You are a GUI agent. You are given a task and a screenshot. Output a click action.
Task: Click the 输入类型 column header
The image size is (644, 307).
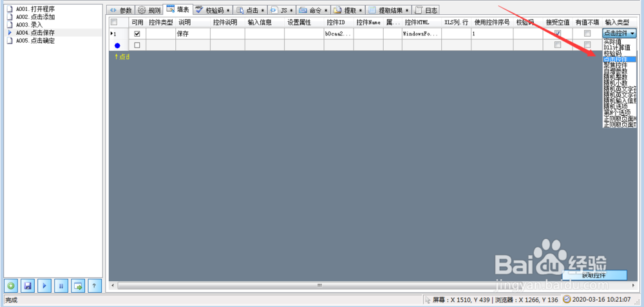(620, 22)
